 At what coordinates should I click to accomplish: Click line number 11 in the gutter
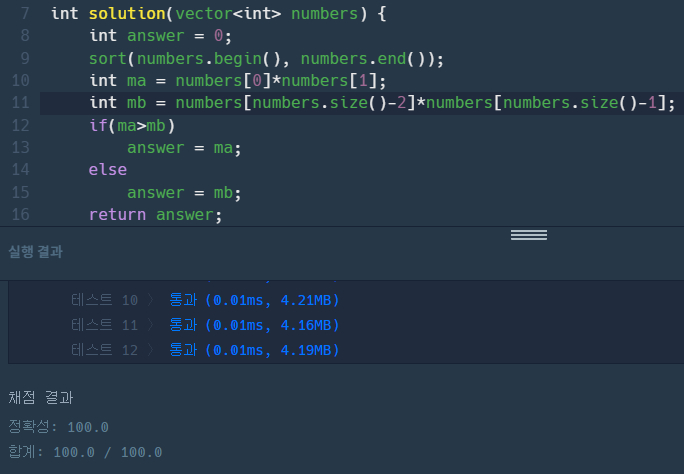coord(21,103)
